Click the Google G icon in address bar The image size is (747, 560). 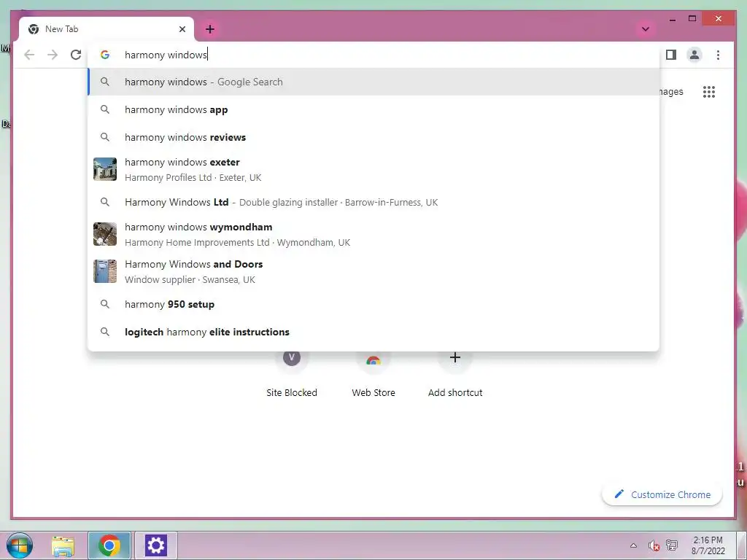coord(105,55)
